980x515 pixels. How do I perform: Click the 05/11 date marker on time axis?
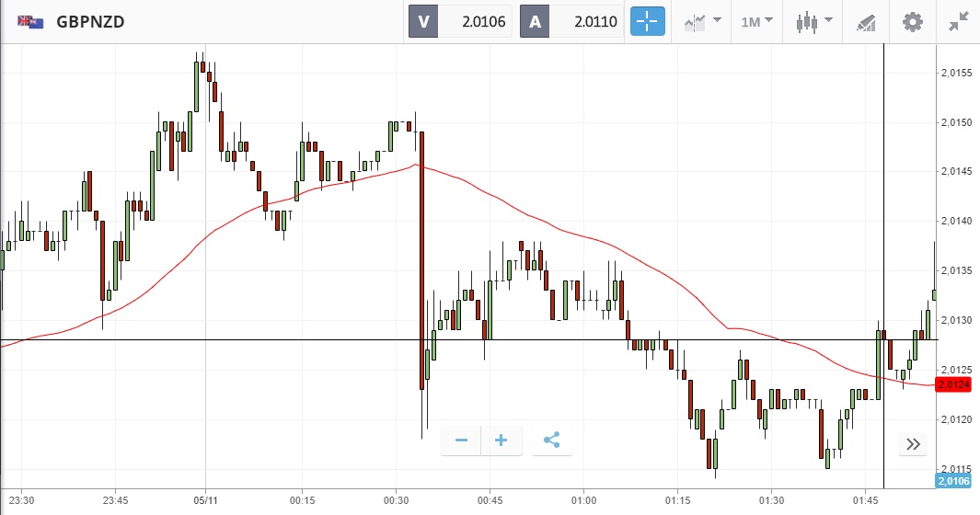click(205, 500)
